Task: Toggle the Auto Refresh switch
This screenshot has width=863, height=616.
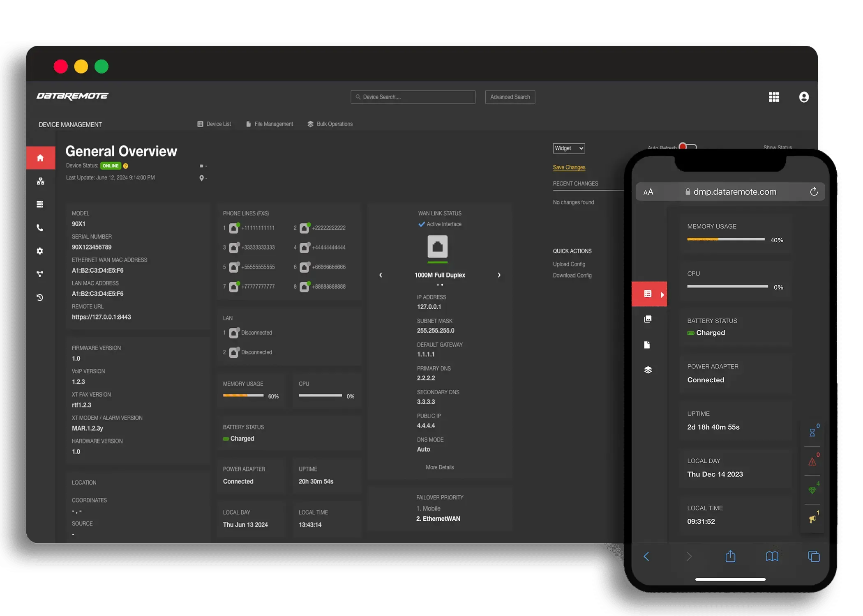Action: (688, 146)
